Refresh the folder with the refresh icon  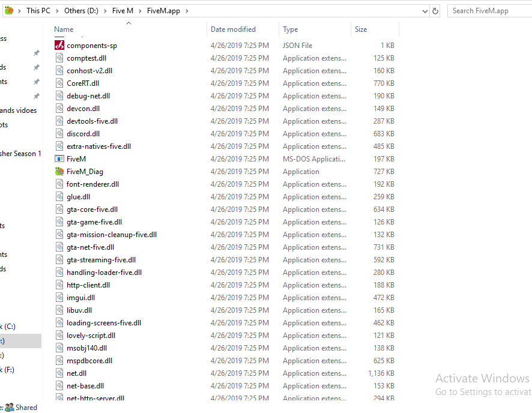[435, 11]
